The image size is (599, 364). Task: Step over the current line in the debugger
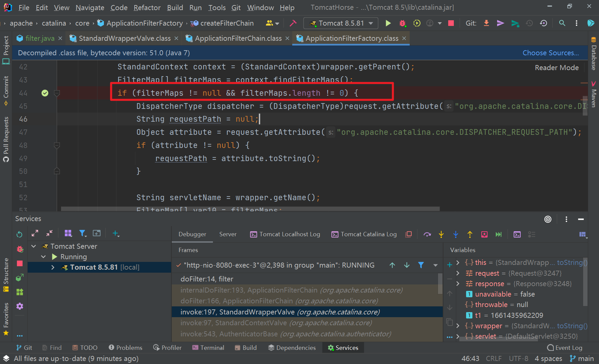coord(427,234)
